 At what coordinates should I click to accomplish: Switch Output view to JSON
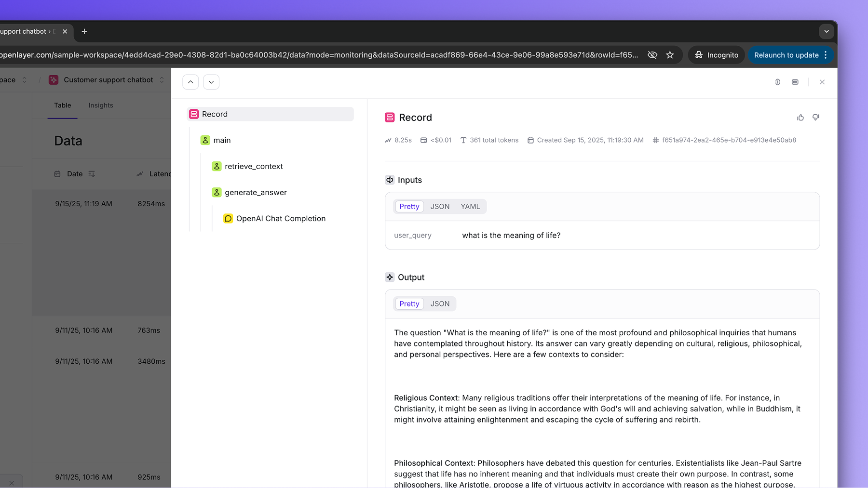[x=440, y=304]
